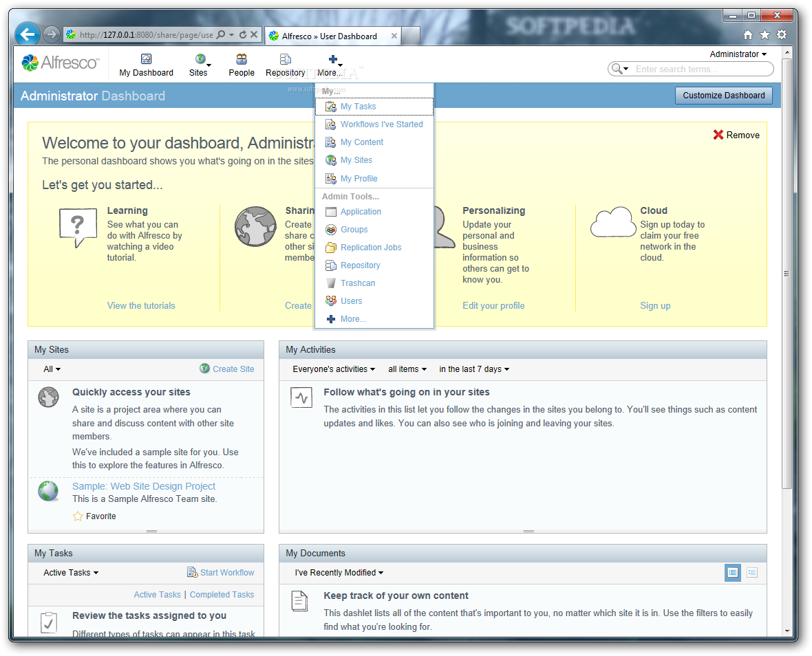Screen dimensions: 812x656
Task: Collapse the More... toolbar menu
Action: click(330, 65)
